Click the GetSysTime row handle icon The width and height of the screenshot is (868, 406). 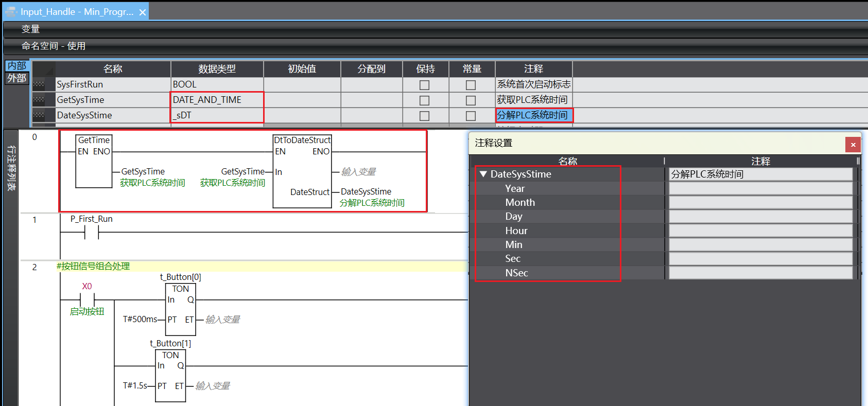point(39,100)
